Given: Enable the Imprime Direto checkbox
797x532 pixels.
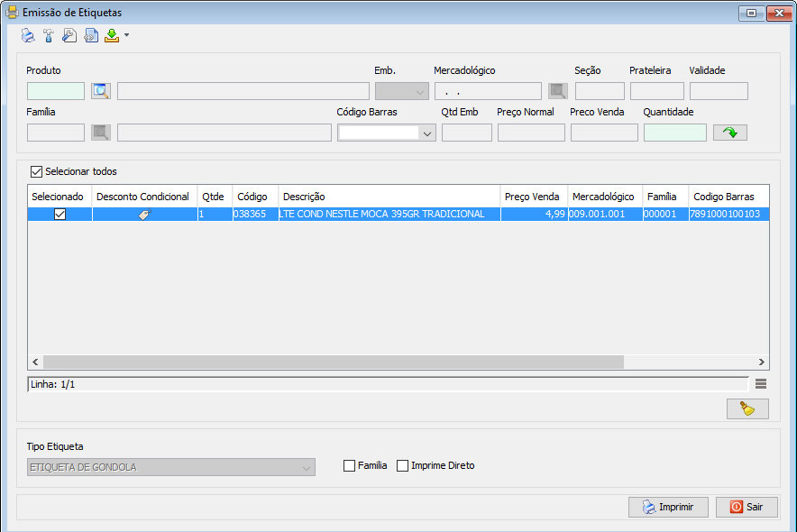Looking at the screenshot, I should 403,466.
